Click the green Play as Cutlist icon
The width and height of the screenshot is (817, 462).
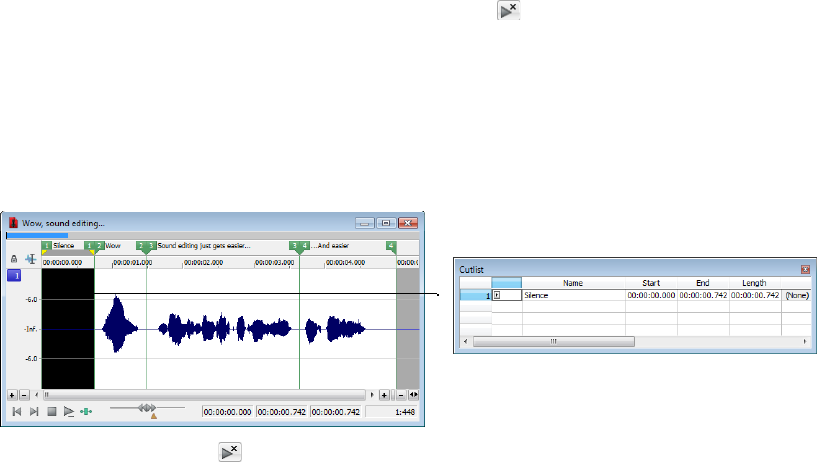click(x=86, y=411)
